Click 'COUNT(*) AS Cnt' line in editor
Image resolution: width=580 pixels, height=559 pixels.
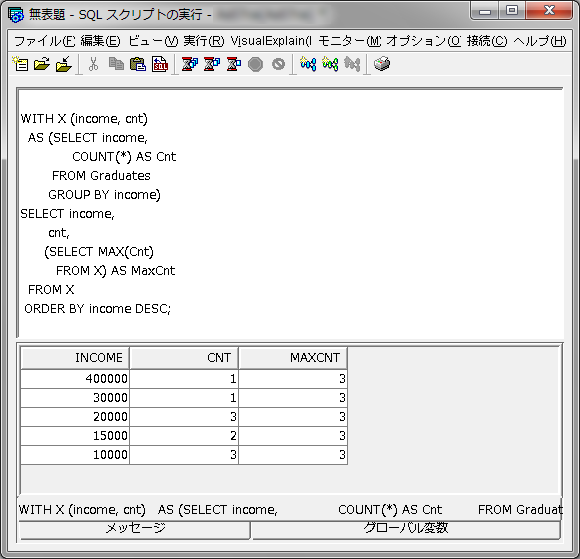124,156
